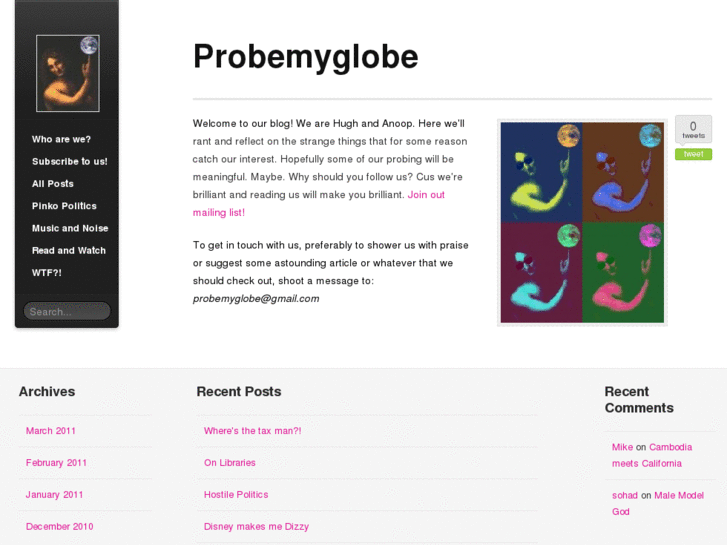Viewport: 727px width, 545px height.
Task: Open the 'WTF?!' menu item
Action: (47, 272)
